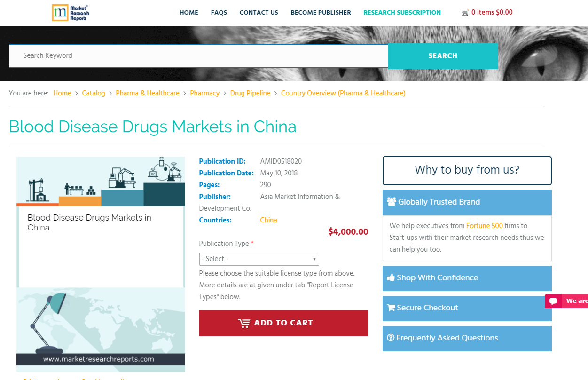Click the SEARCH button
This screenshot has height=380, width=588.
[x=443, y=56]
